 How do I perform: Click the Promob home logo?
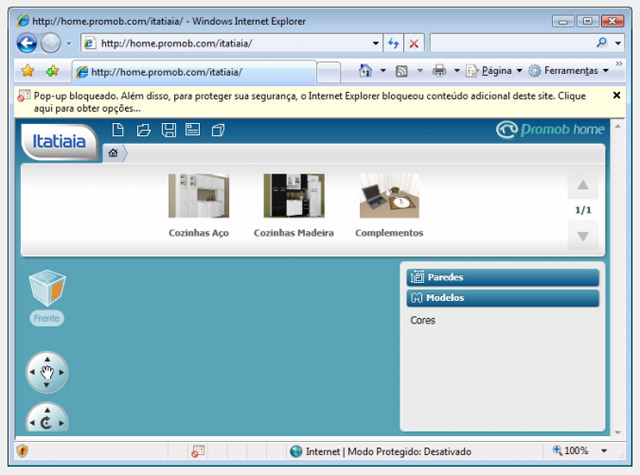(550, 130)
